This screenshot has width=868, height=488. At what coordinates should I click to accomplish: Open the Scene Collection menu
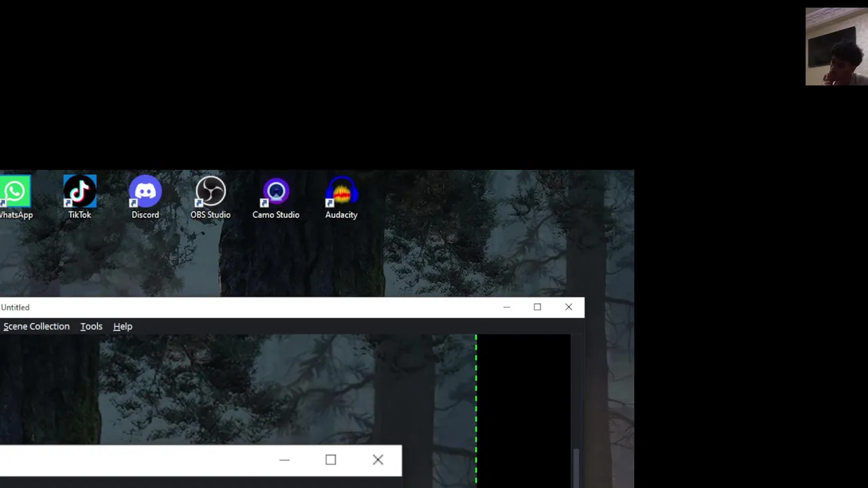point(37,327)
